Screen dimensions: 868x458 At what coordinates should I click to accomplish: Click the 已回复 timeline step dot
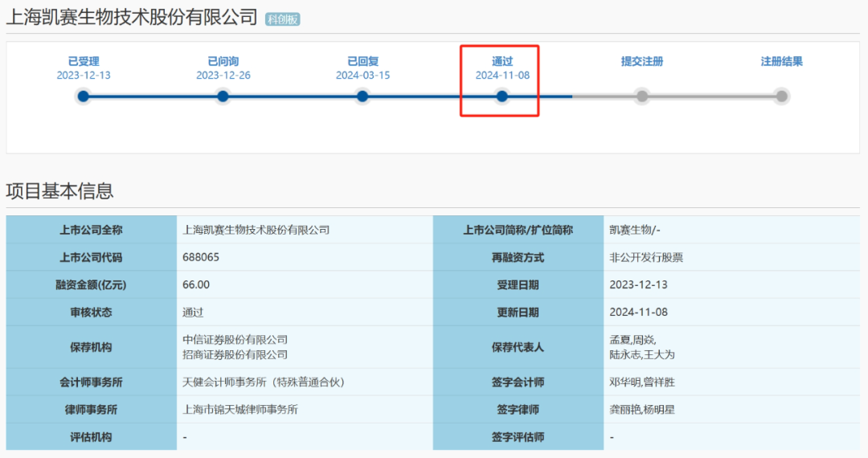pos(362,96)
